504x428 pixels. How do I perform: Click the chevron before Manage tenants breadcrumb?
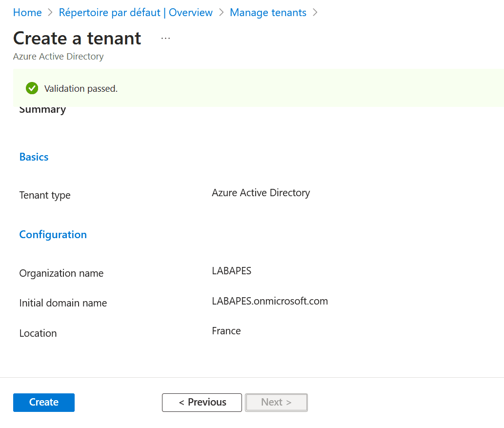(x=221, y=13)
